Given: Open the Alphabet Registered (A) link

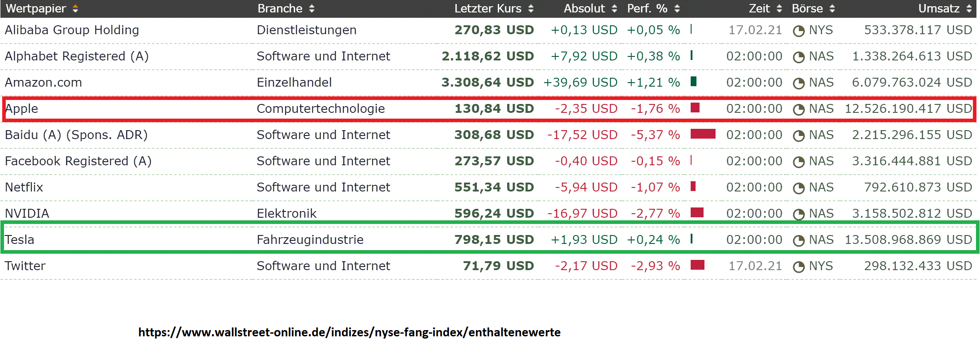Looking at the screenshot, I should [76, 56].
